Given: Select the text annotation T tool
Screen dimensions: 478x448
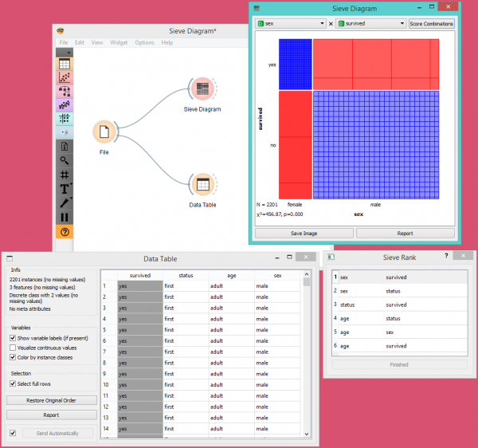Looking at the screenshot, I should (x=65, y=189).
